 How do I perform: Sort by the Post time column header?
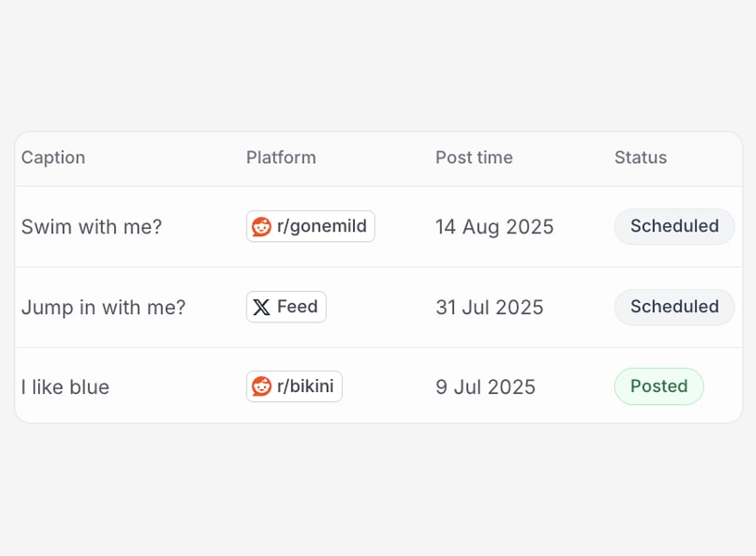473,158
